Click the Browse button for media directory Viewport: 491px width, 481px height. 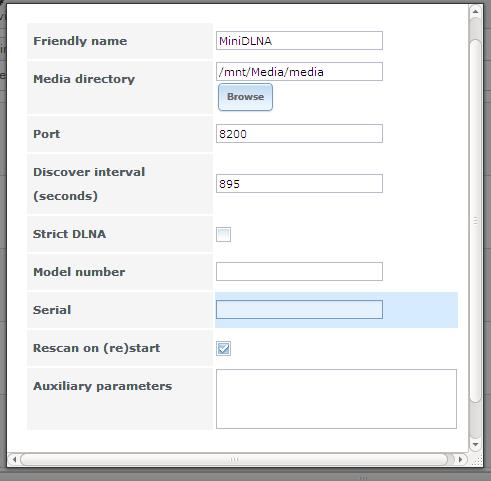(245, 97)
